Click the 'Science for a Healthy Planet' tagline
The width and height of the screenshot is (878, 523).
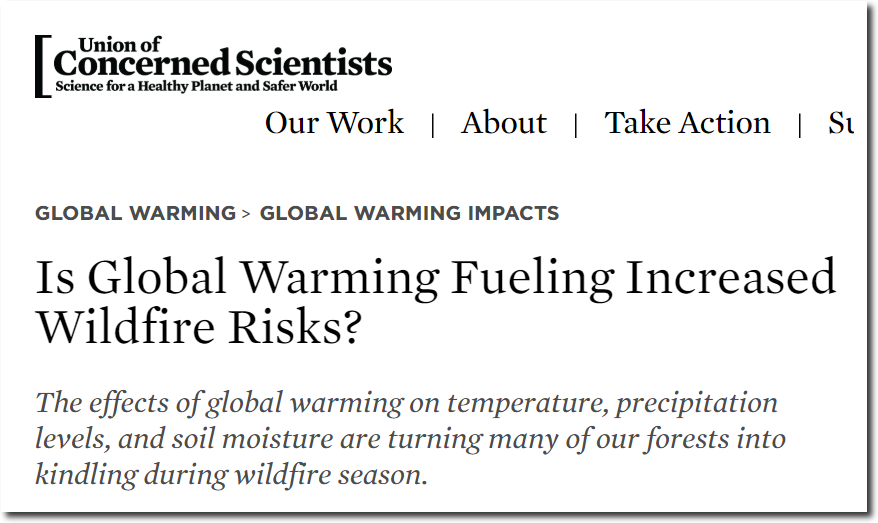pos(196,86)
